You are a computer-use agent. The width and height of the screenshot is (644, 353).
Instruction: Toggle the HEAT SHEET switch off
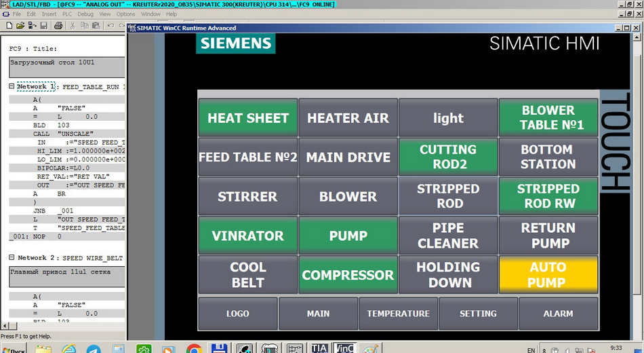[x=248, y=118]
